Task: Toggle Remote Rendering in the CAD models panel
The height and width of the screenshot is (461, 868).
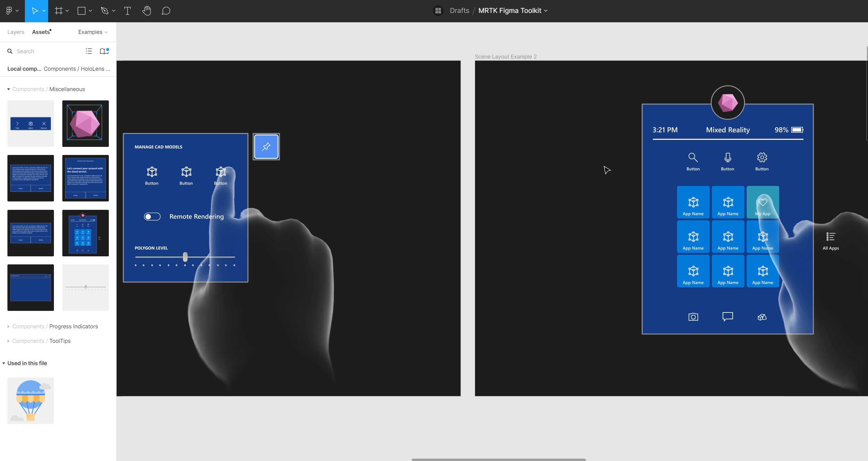Action: coord(152,216)
